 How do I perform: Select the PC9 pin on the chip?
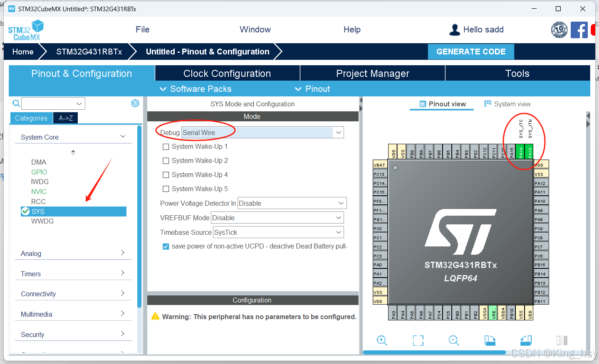point(541,228)
